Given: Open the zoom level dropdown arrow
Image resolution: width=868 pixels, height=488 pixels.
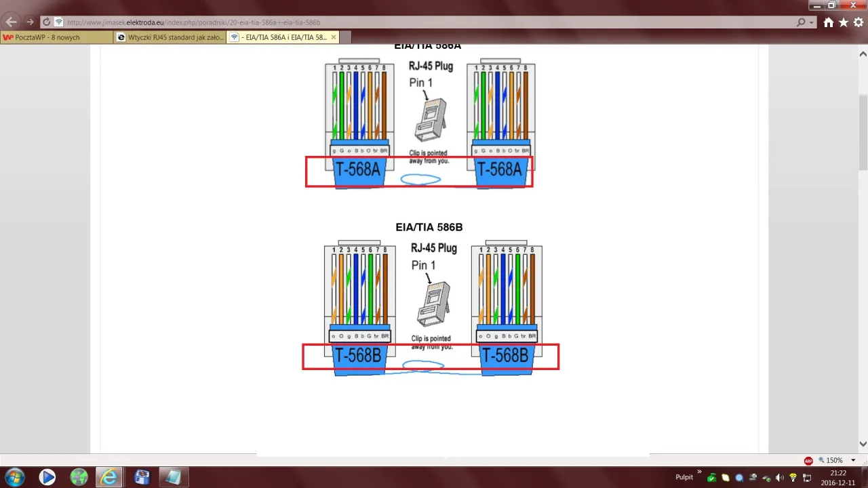Looking at the screenshot, I should pyautogui.click(x=853, y=460).
